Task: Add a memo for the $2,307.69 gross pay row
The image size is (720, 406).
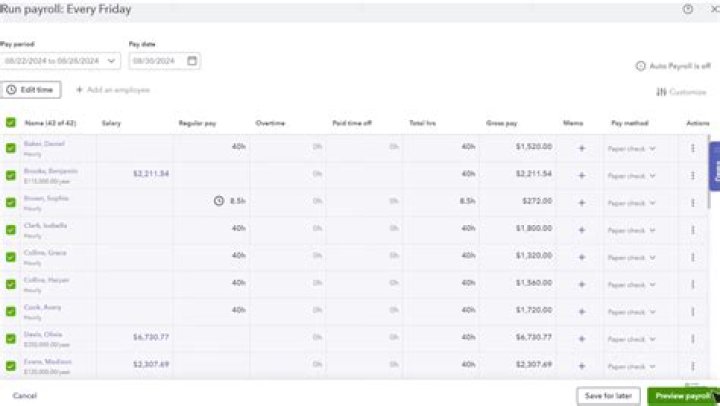Action: click(581, 366)
